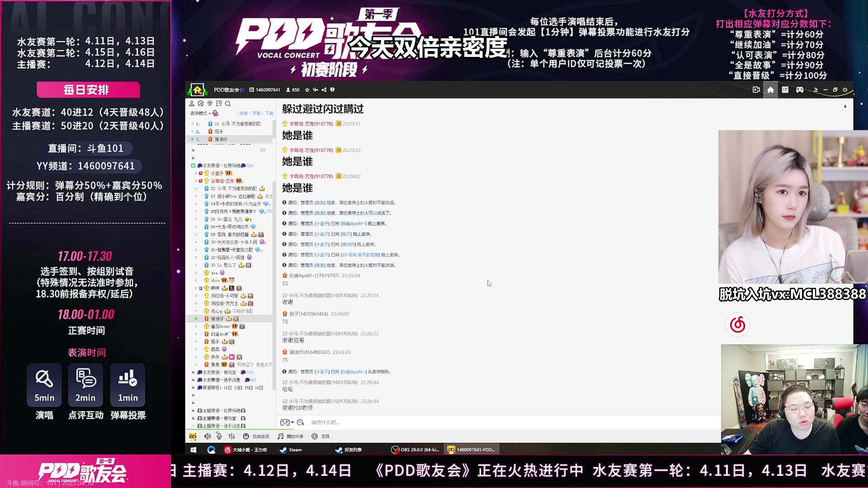Open the video play icon in header
The image size is (868, 488).
tap(756, 90)
